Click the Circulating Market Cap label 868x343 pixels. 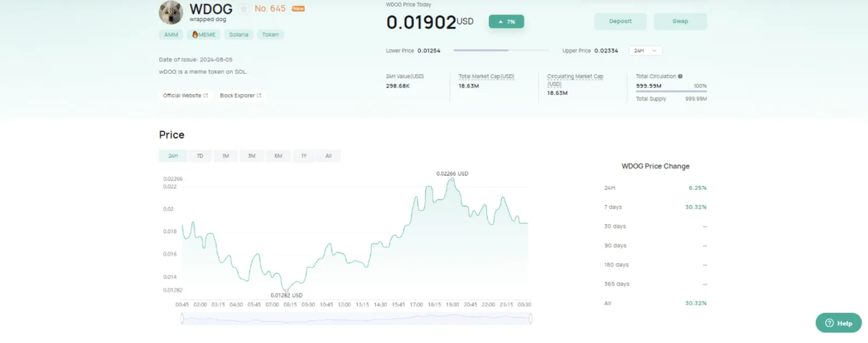(x=575, y=80)
